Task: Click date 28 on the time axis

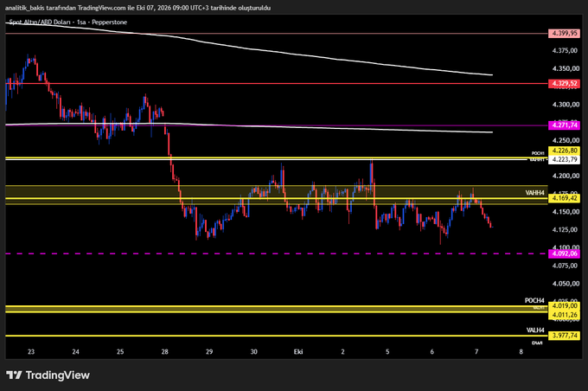Action: [x=164, y=351]
